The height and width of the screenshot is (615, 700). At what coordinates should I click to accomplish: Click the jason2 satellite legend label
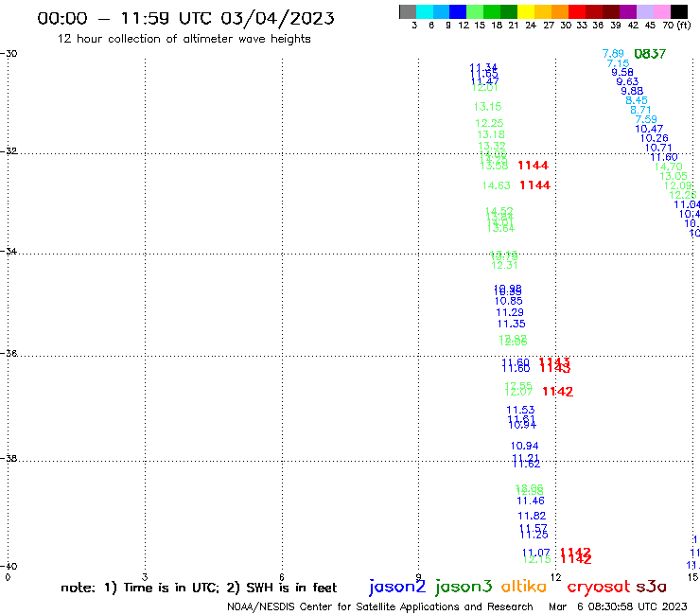397,587
